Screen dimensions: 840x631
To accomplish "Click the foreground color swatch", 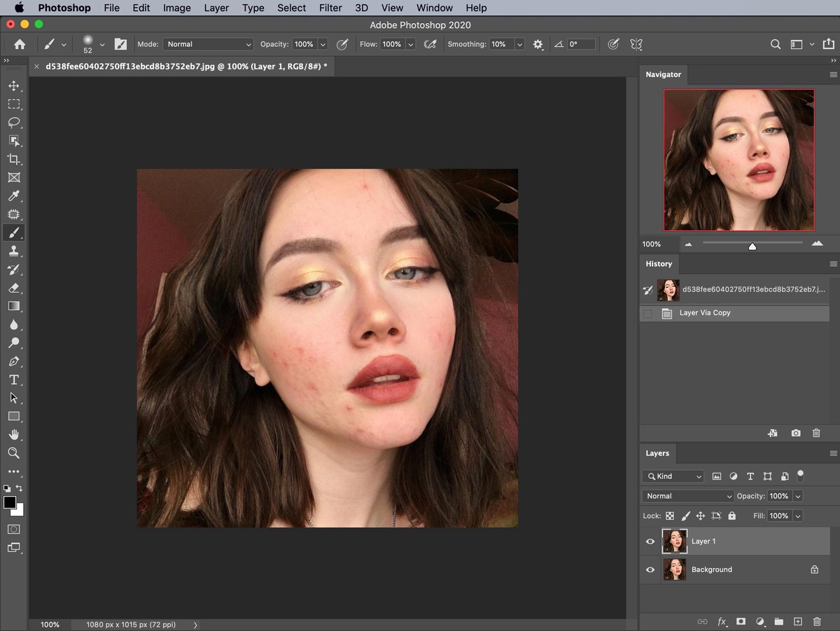I will [x=10, y=502].
